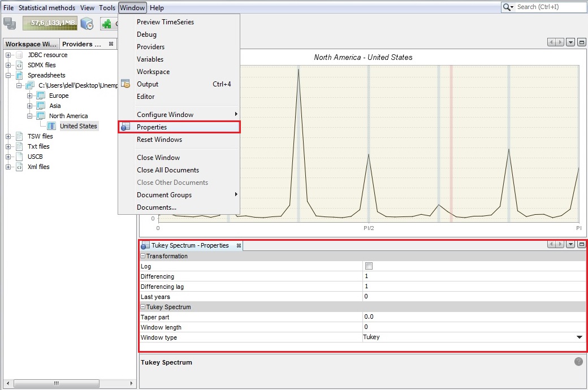Click the search magnifier icon
Image resolution: width=588 pixels, height=390 pixels.
click(x=507, y=7)
